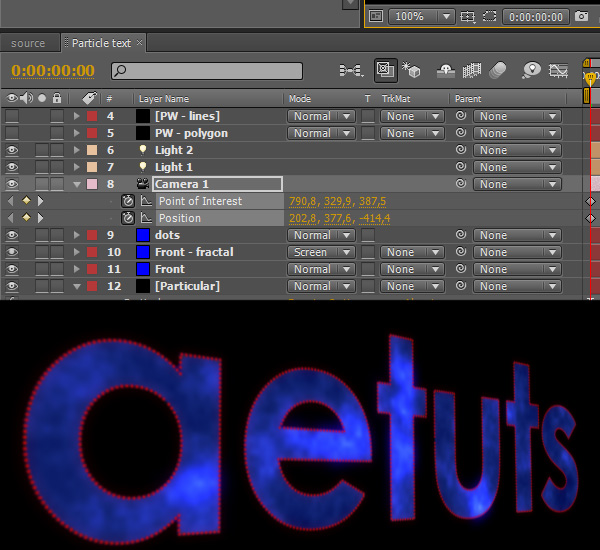600x550 pixels.
Task: Open Mode dropdown for [PW - lines]
Action: [321, 116]
